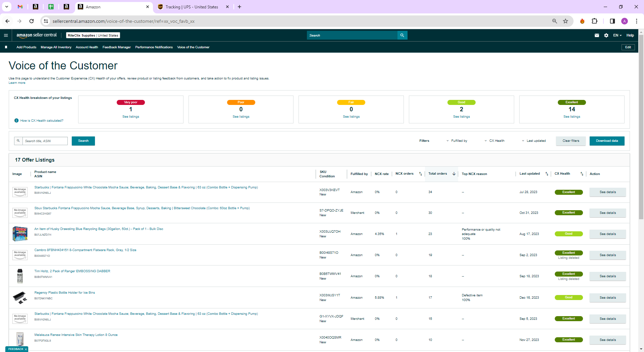
Task: See listings under Very poor
Action: 131,117
